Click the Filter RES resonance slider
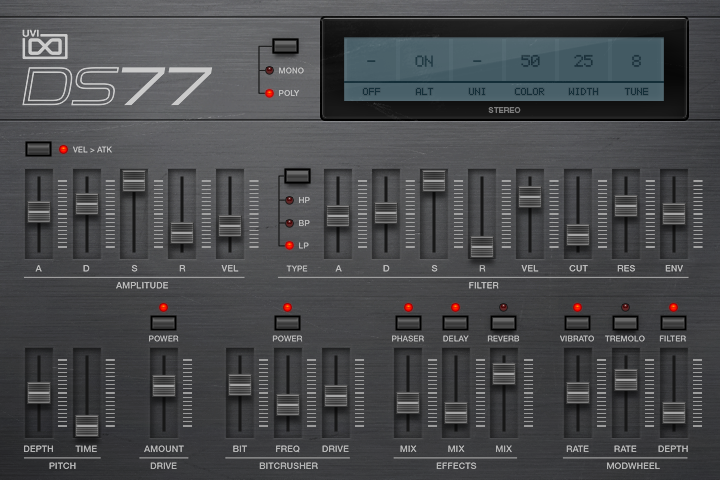This screenshot has width=720, height=480. point(626,205)
